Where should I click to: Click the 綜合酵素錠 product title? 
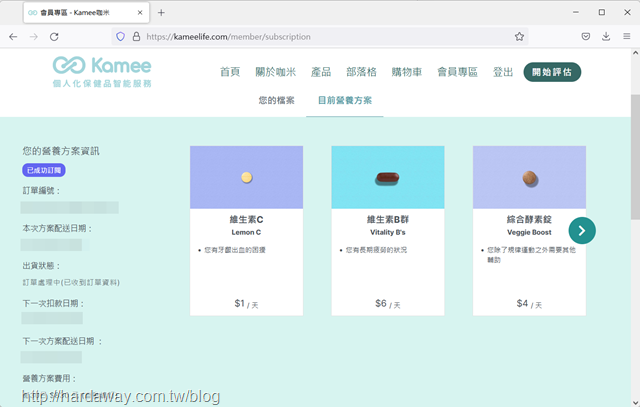pyautogui.click(x=529, y=220)
